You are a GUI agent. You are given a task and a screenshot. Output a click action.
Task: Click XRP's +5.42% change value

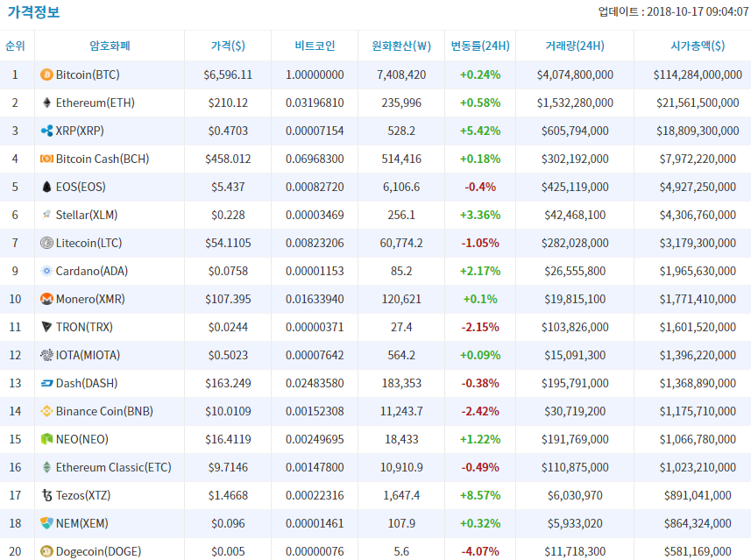pyautogui.click(x=480, y=131)
